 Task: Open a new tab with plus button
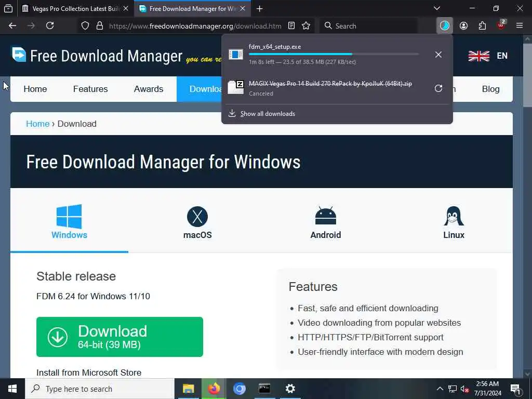tap(260, 9)
